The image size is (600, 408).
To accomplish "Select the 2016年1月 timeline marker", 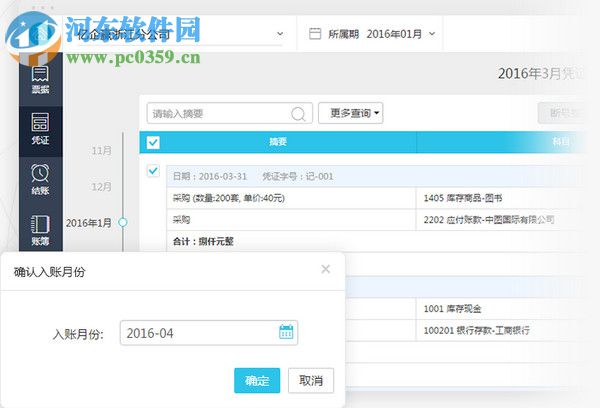I will 123,222.
